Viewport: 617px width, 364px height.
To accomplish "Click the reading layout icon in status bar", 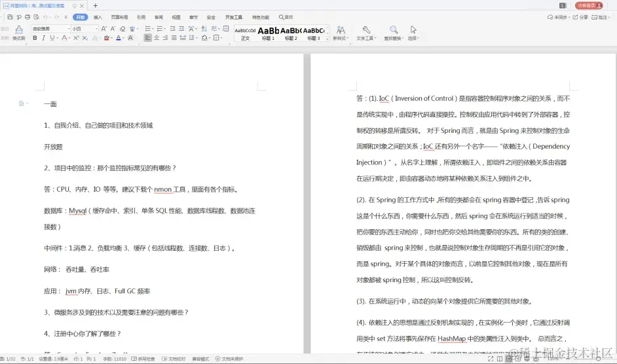I will coord(499,359).
